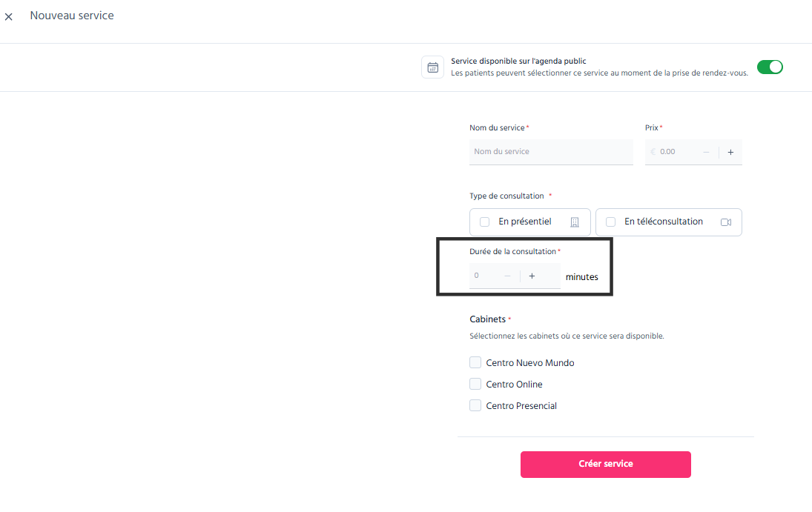Click the Nom du service text field
The height and width of the screenshot is (512, 812).
point(551,152)
